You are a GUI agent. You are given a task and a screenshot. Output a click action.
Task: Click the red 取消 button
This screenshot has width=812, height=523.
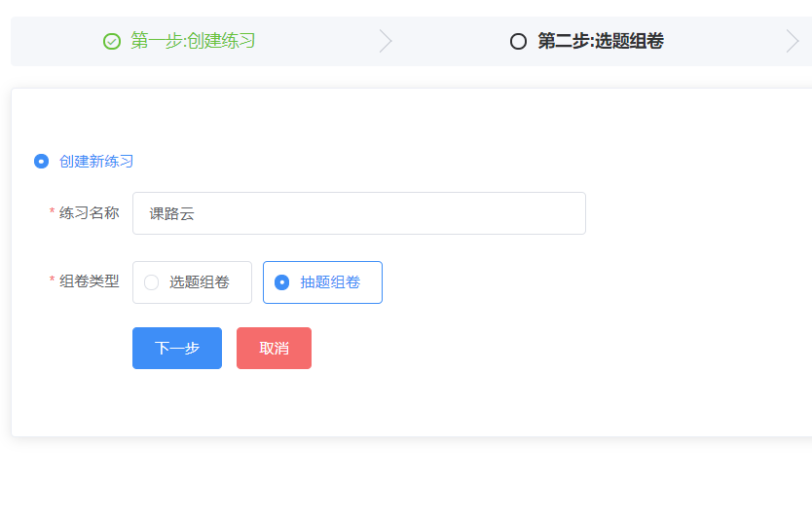(x=274, y=348)
